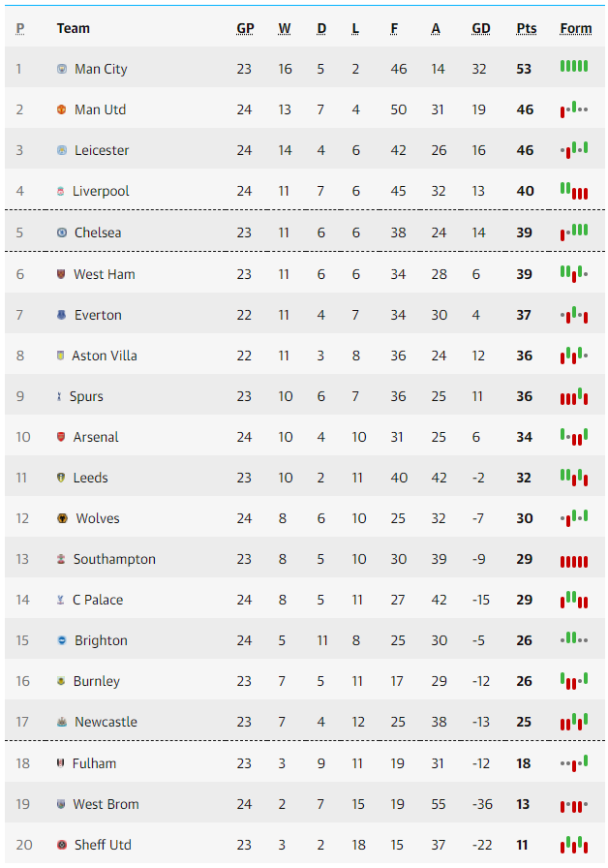Click the Chelsea club crest

[x=62, y=232]
